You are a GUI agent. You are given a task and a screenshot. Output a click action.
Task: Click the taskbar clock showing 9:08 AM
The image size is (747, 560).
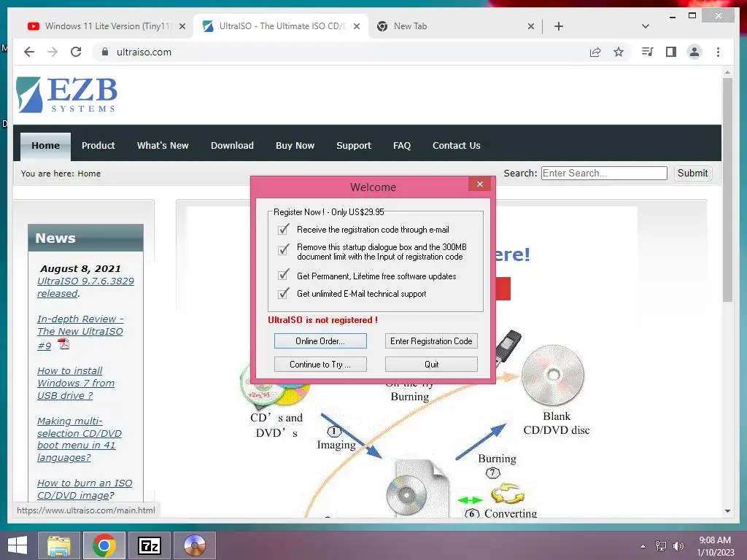tap(715, 546)
